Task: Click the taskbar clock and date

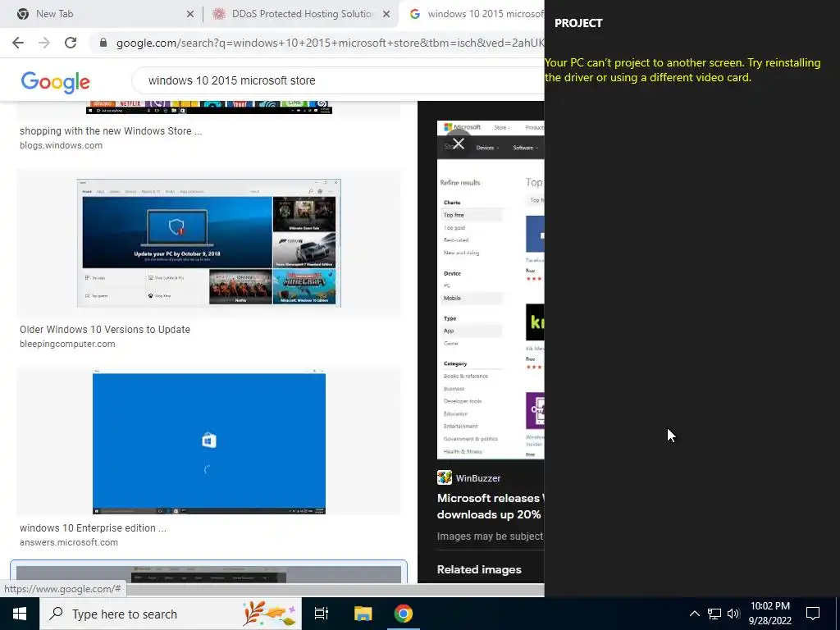Action: point(770,614)
